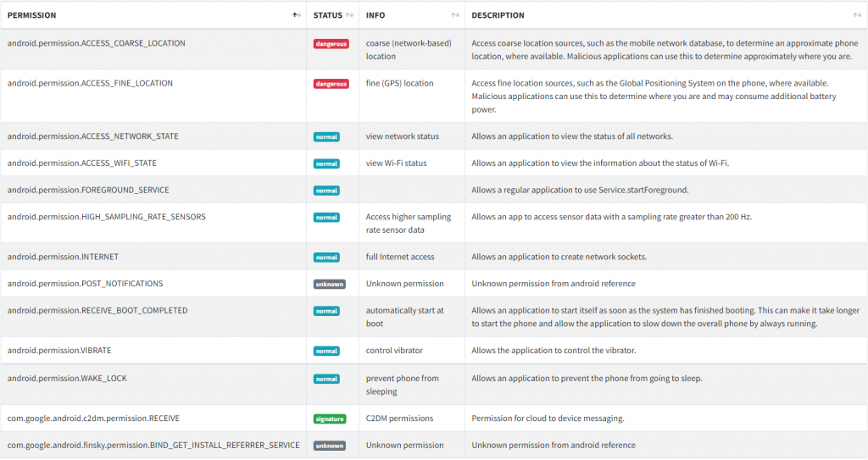868x460 pixels.
Task: Click 'view network status' info text
Action: [403, 136]
